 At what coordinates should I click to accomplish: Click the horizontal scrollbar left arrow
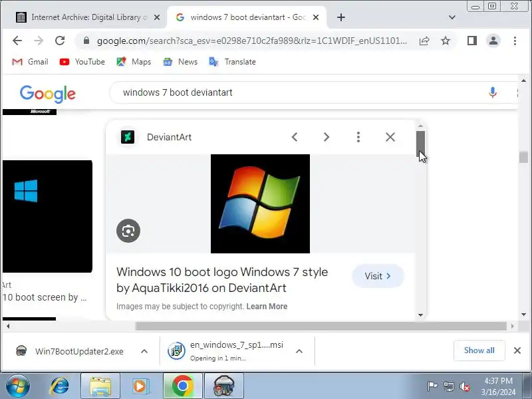tap(8, 326)
